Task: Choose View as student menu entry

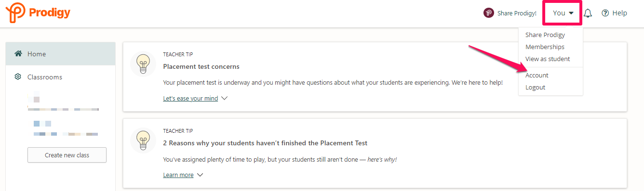Action: tap(548, 59)
